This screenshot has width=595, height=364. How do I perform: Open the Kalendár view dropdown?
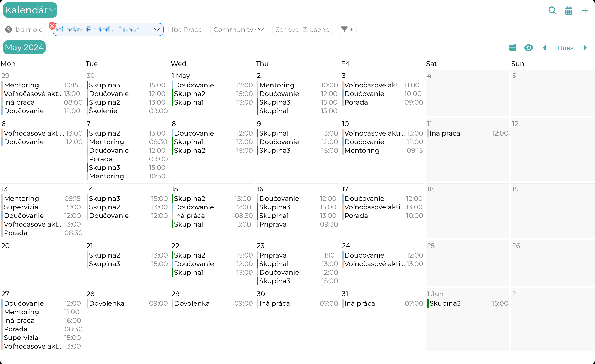(x=30, y=10)
